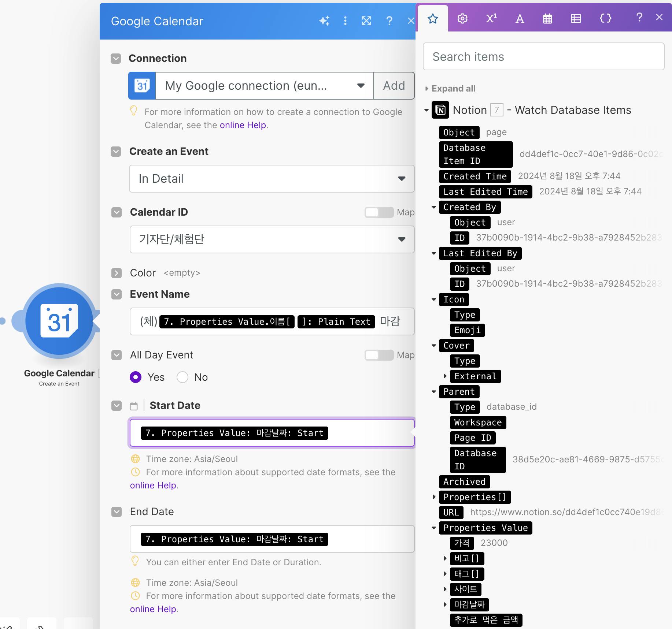672x629 pixels.
Task: Click the Notion app icon in mapping panel
Action: tap(440, 110)
